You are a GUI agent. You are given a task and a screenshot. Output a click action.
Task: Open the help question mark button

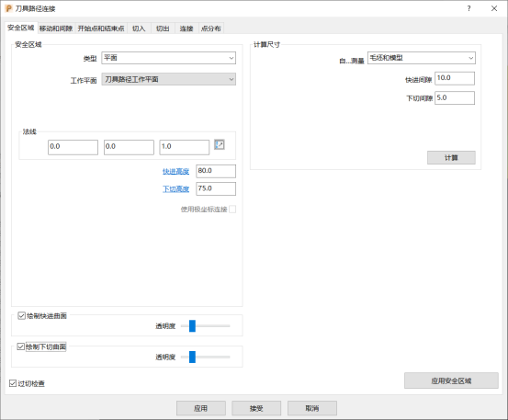468,8
